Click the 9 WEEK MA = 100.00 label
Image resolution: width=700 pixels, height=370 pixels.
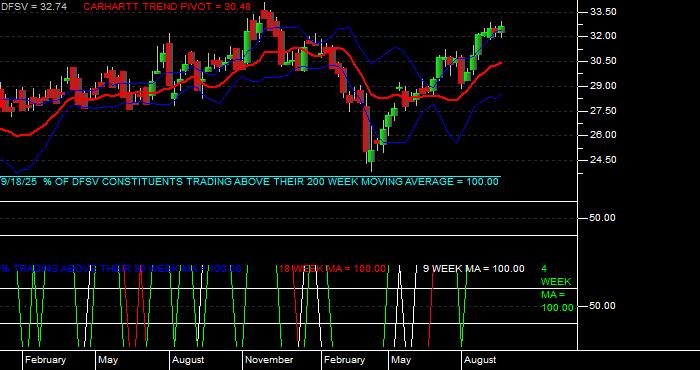coord(474,269)
